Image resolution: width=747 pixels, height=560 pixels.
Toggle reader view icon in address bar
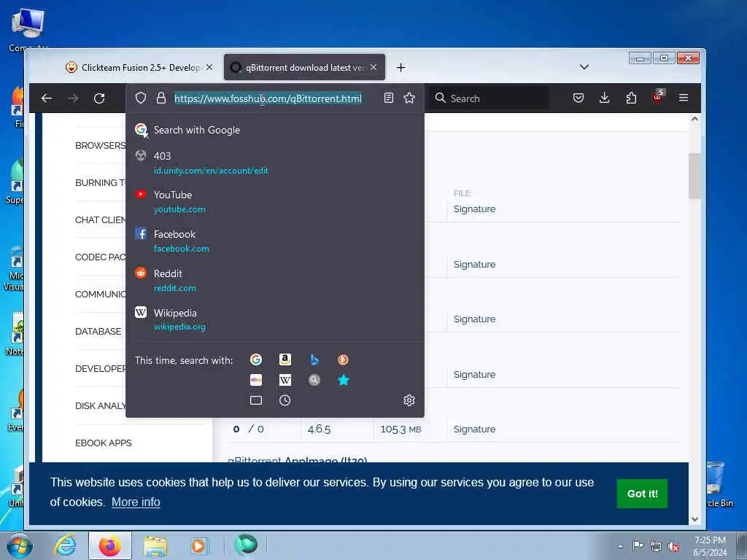coord(389,98)
